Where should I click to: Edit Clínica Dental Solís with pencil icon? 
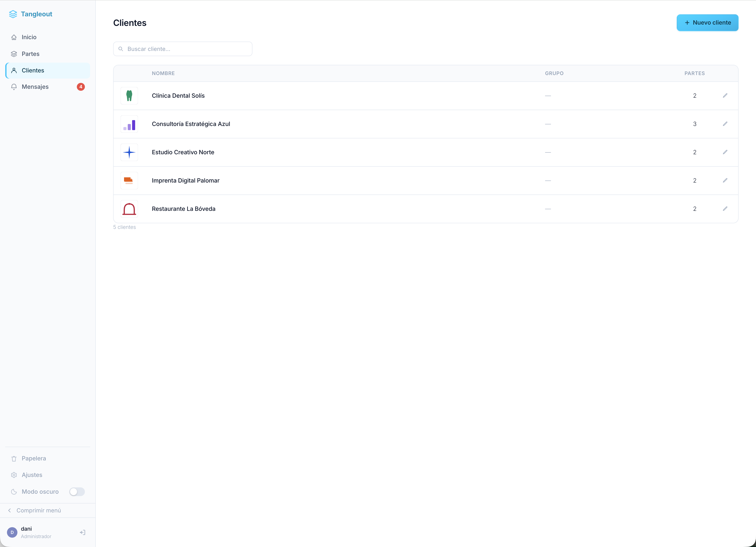(725, 96)
